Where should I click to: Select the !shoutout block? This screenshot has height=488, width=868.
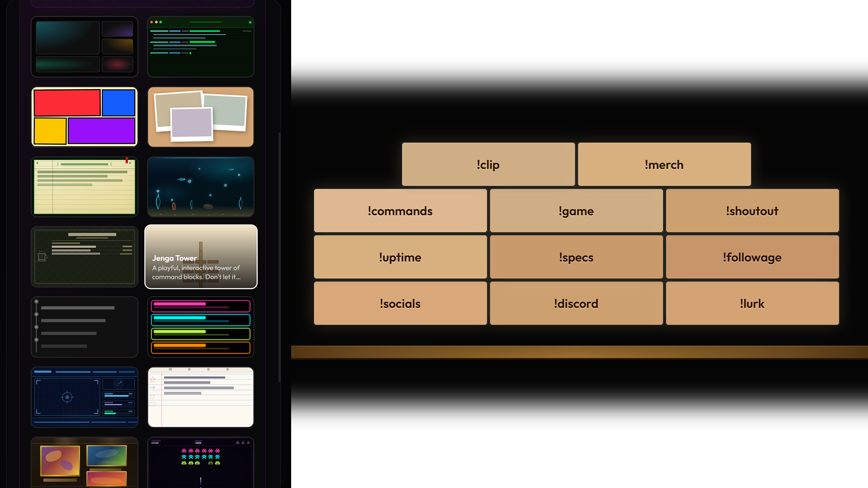click(x=752, y=211)
